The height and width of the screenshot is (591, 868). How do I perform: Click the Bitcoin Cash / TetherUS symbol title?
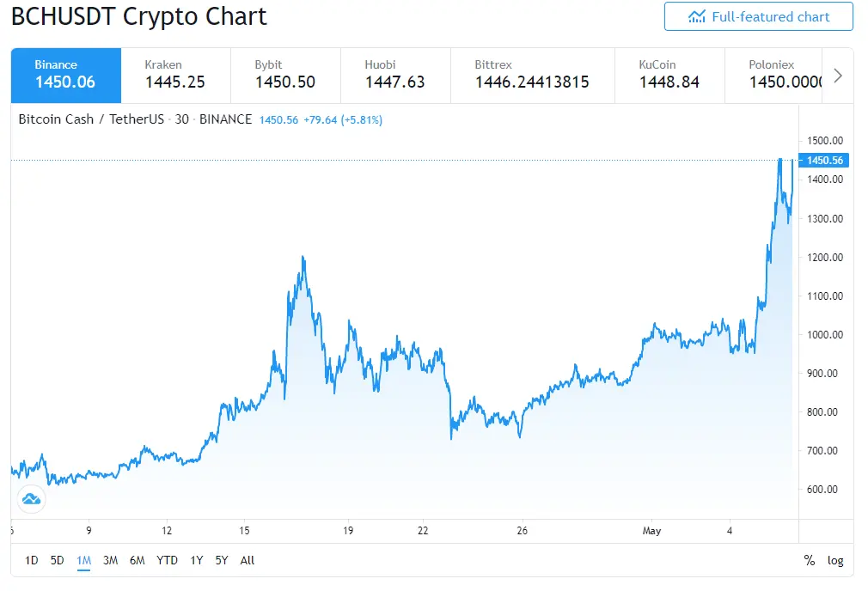tap(91, 119)
